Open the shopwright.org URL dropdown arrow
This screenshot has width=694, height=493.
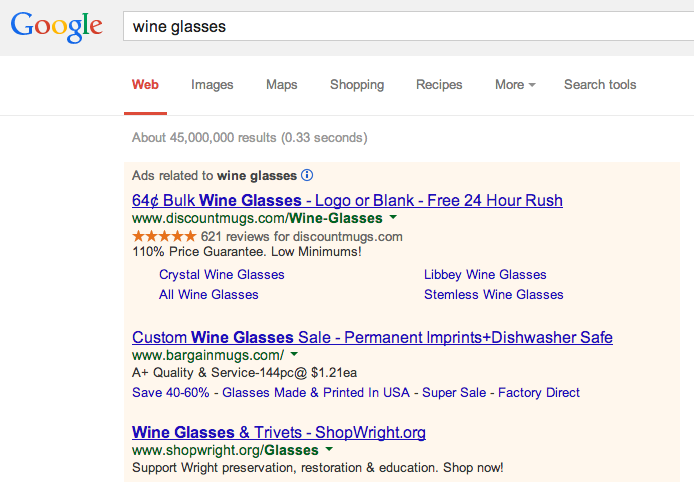pos(329,449)
